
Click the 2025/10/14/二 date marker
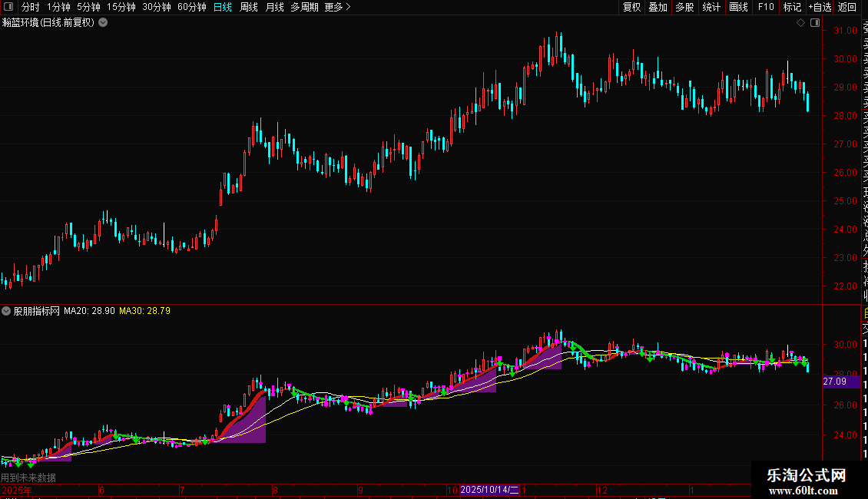pos(489,490)
